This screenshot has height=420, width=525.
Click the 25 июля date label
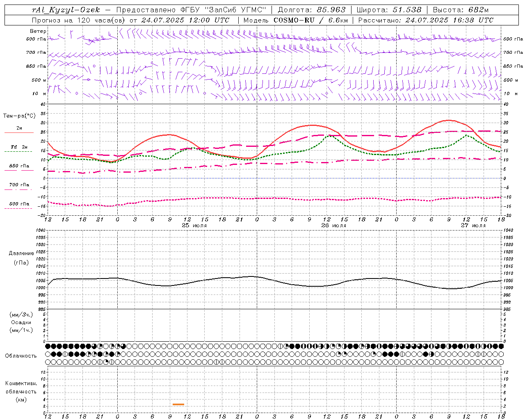pos(194,226)
